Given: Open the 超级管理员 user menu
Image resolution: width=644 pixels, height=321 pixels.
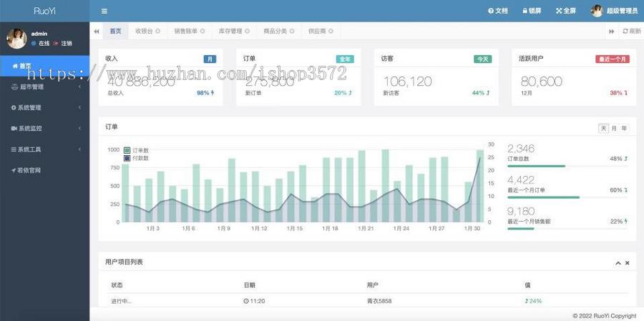Looking at the screenshot, I should point(614,11).
